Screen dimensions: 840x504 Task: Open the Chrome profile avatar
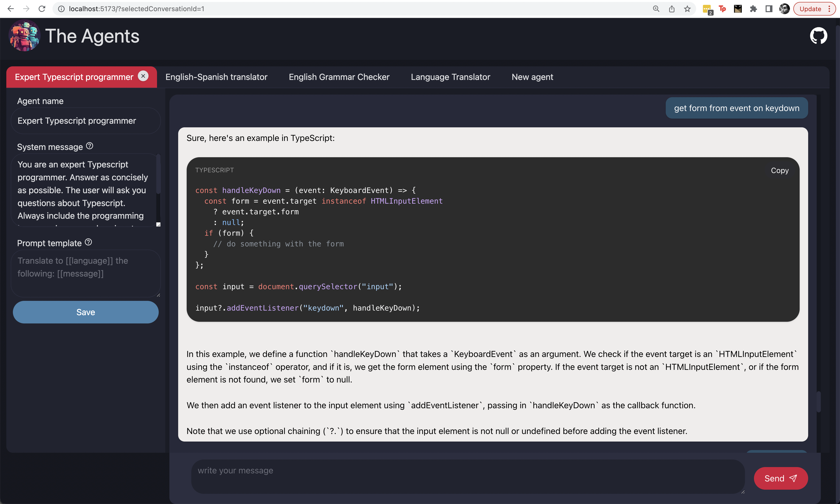pyautogui.click(x=784, y=9)
